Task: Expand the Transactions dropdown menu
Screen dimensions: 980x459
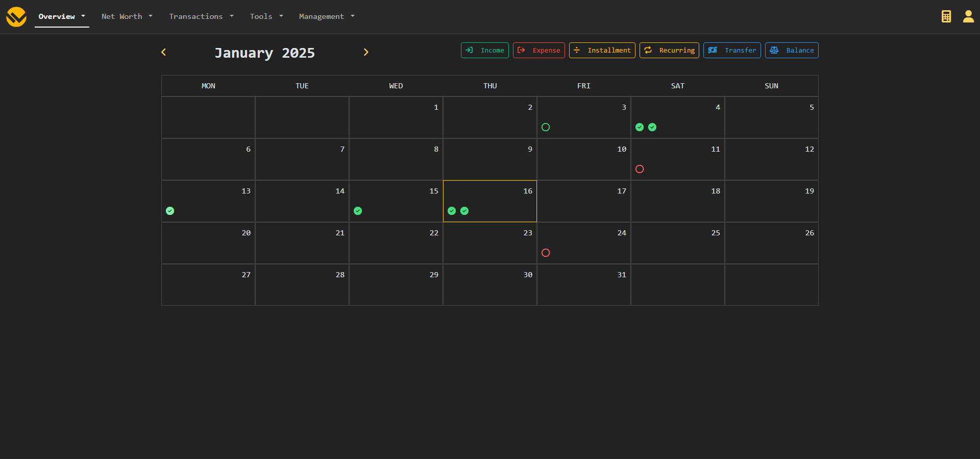Action: pyautogui.click(x=201, y=16)
